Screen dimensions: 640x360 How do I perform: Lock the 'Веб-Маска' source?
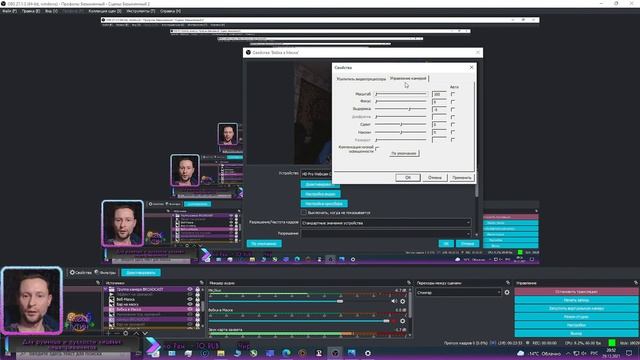point(198,299)
